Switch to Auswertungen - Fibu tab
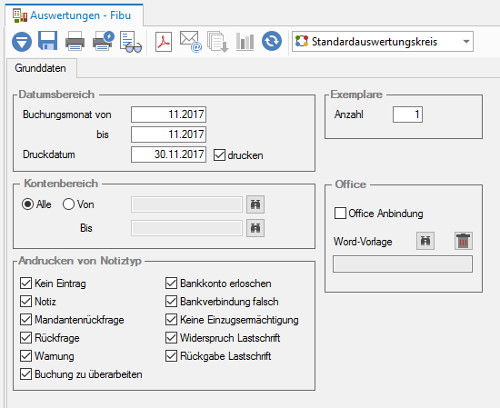The height and width of the screenshot is (408, 500). tap(74, 15)
